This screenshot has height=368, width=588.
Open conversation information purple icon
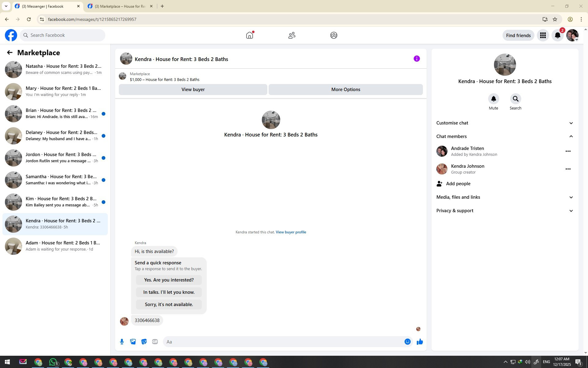tap(417, 59)
